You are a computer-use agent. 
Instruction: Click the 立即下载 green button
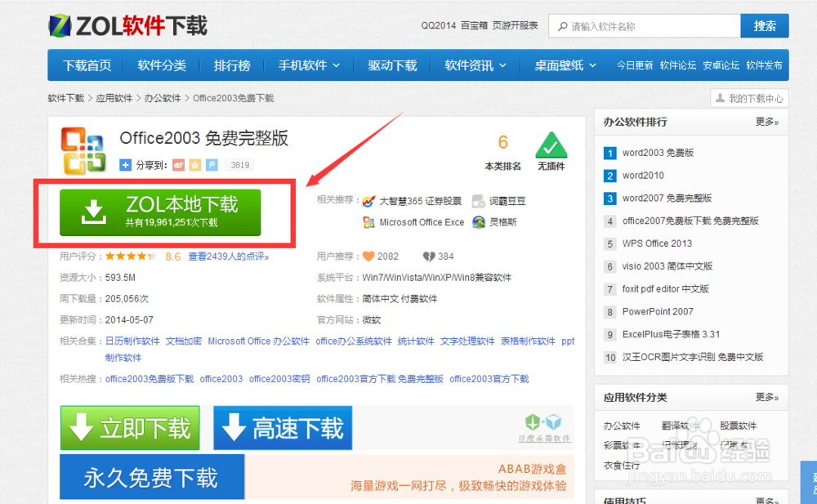(x=130, y=428)
